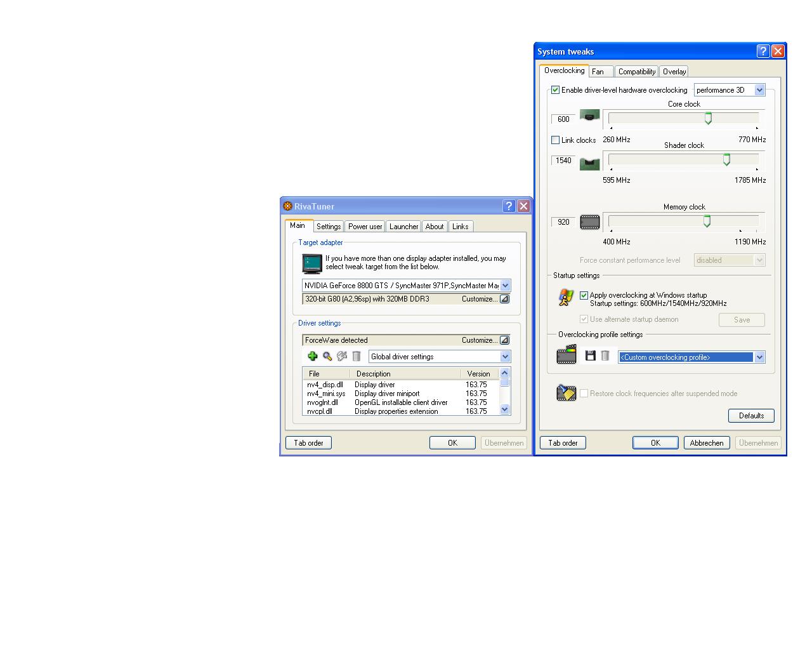The image size is (812, 650).
Task: Click the Memory clock value field 920
Action: tap(563, 222)
